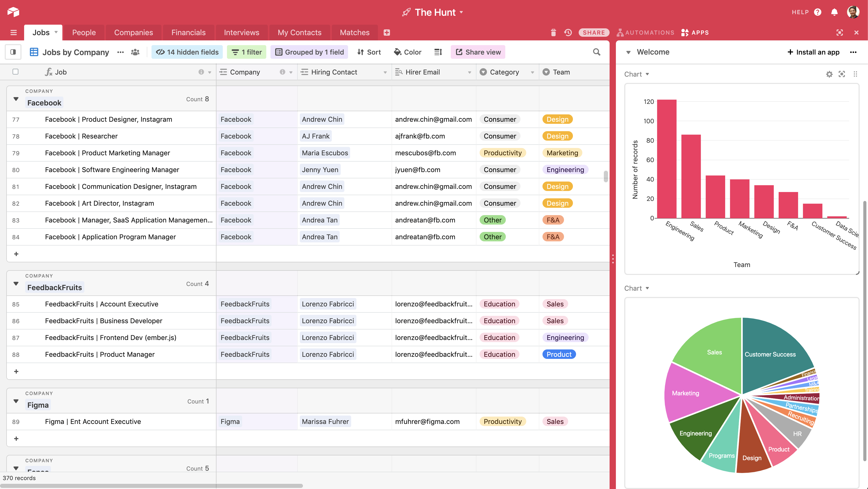The height and width of the screenshot is (489, 868).
Task: Collapse the Figma company group
Action: (16, 401)
